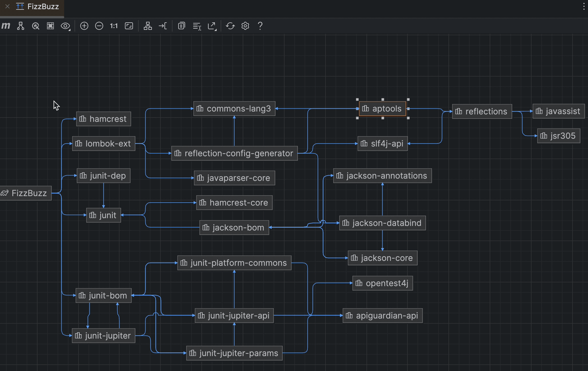The width and height of the screenshot is (588, 371).
Task: Toggle element visibility with the eye icon
Action: click(65, 26)
